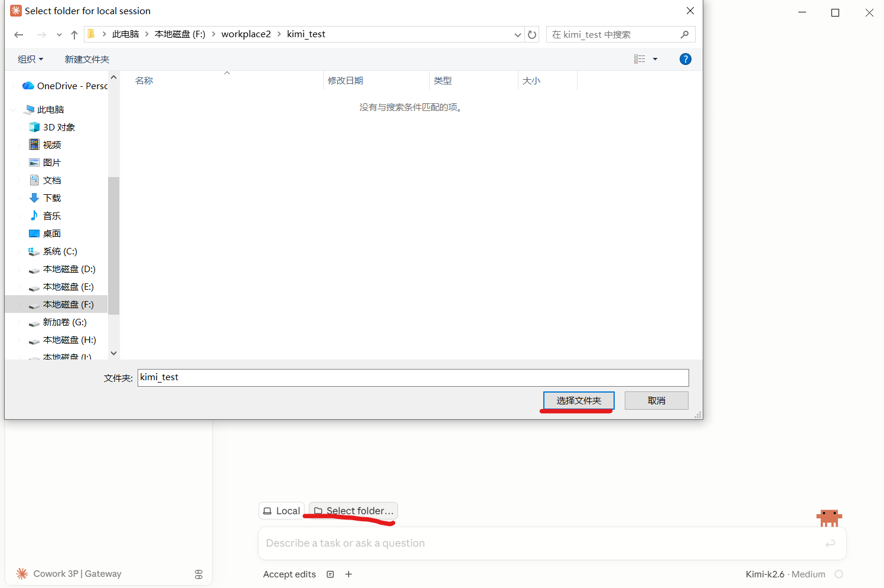
Task: Sort by 大小 column header
Action: (531, 80)
